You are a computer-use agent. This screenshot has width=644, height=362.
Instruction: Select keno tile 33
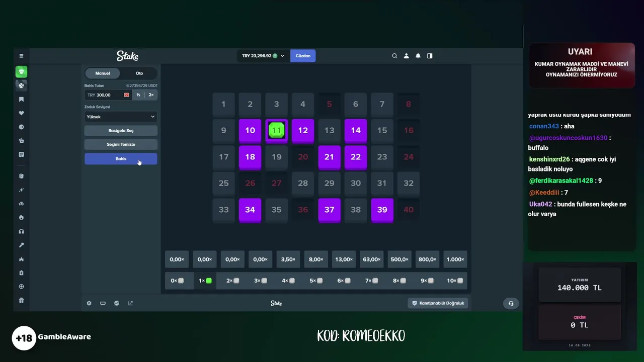pyautogui.click(x=223, y=210)
